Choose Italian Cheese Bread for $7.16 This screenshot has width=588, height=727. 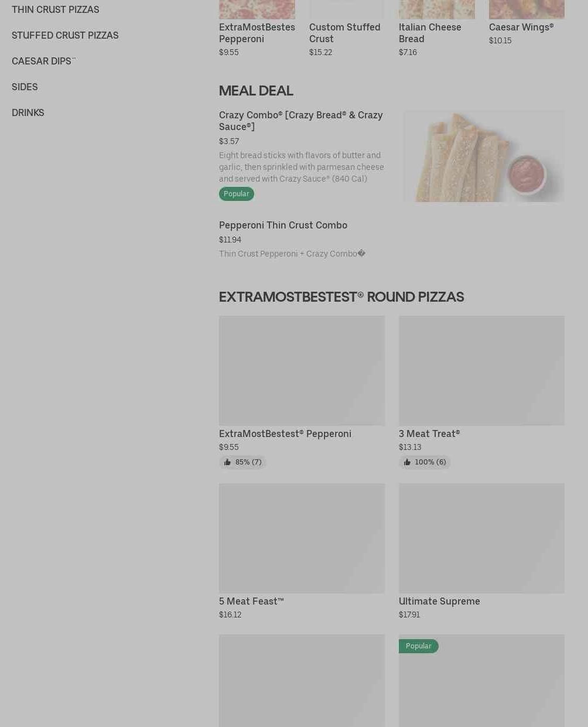pyautogui.click(x=430, y=33)
